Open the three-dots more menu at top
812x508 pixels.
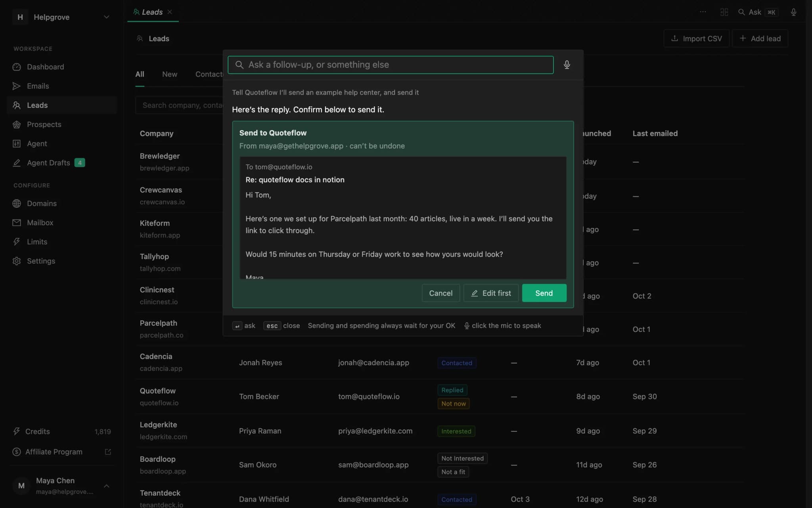[703, 12]
